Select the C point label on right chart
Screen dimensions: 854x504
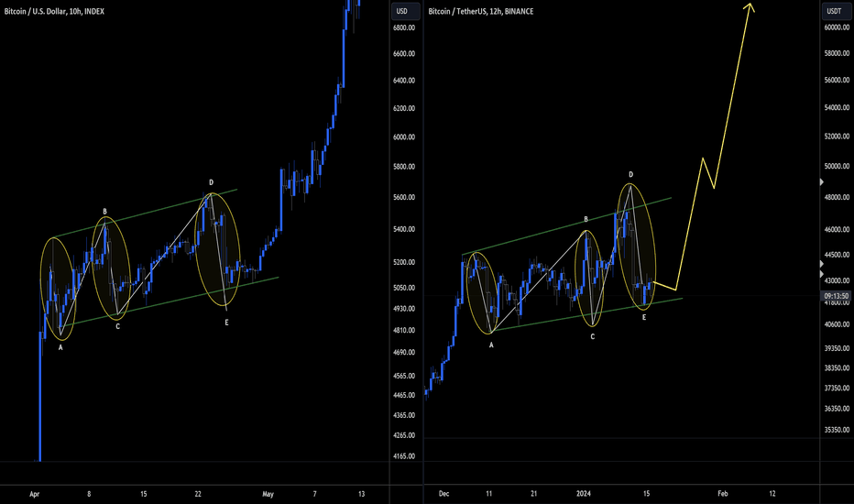click(x=593, y=336)
